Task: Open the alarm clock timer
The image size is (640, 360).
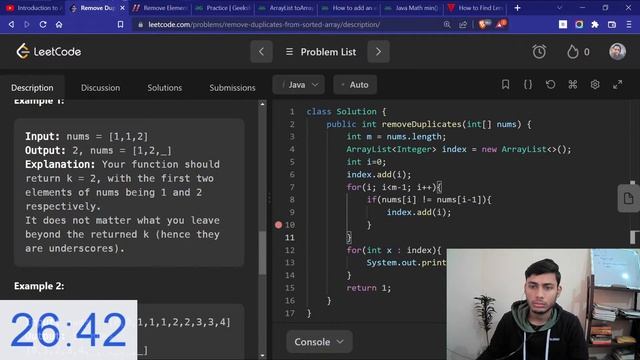Action: point(539,52)
